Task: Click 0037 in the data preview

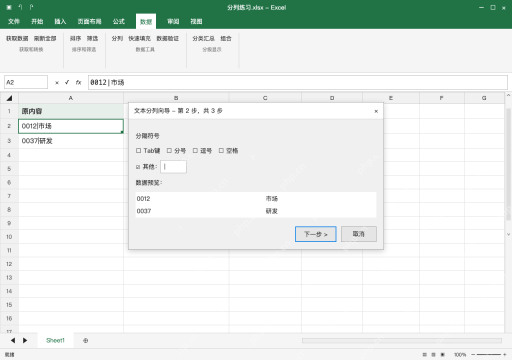Action: (x=144, y=211)
